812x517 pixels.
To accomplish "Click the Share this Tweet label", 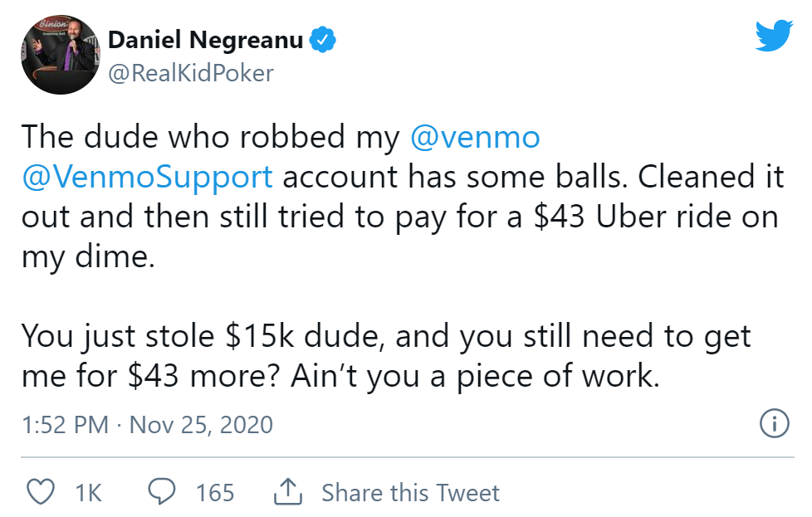I will click(x=410, y=493).
